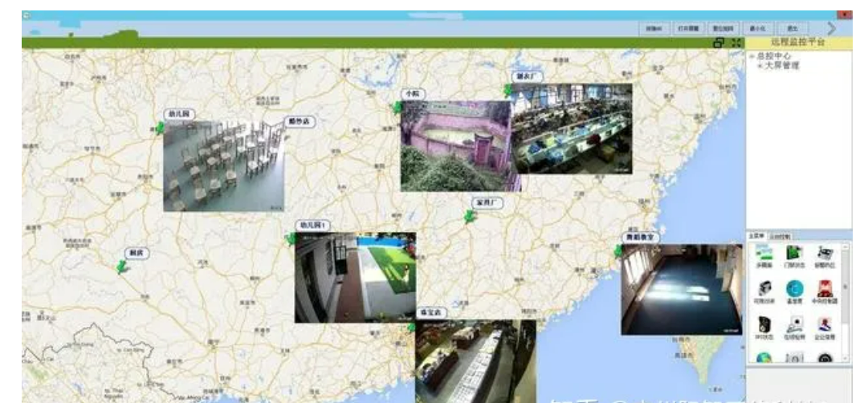Click the restore-window icon on the green bar
Screen dimensions: 868x403
coord(719,43)
